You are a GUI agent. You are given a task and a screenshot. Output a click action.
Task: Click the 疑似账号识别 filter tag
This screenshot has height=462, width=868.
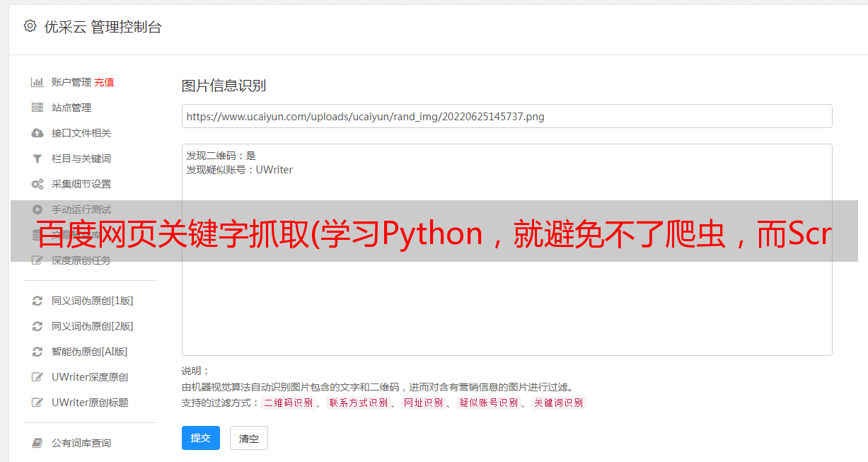pos(488,403)
